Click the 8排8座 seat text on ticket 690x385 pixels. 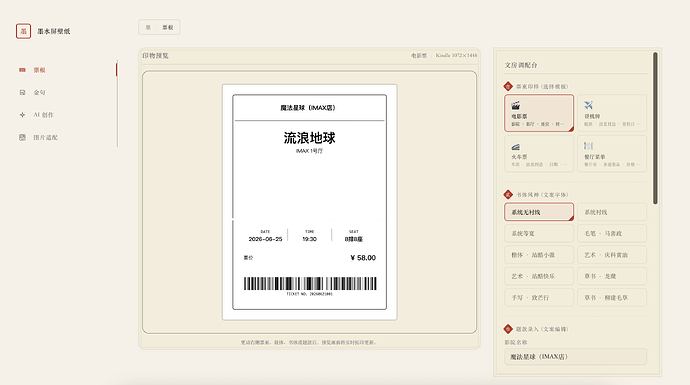pos(354,239)
